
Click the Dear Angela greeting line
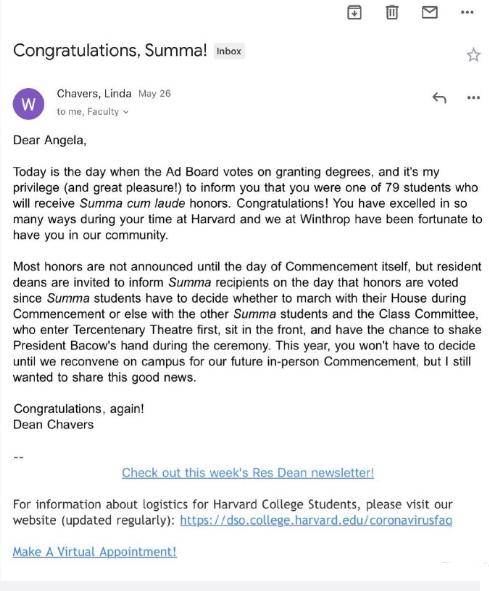(x=50, y=140)
